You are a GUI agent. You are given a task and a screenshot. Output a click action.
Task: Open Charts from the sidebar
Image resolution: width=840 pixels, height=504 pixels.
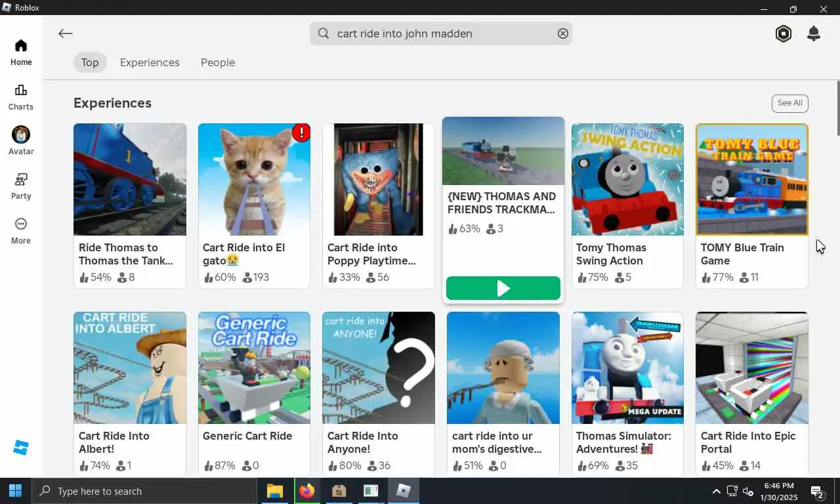pos(21,97)
